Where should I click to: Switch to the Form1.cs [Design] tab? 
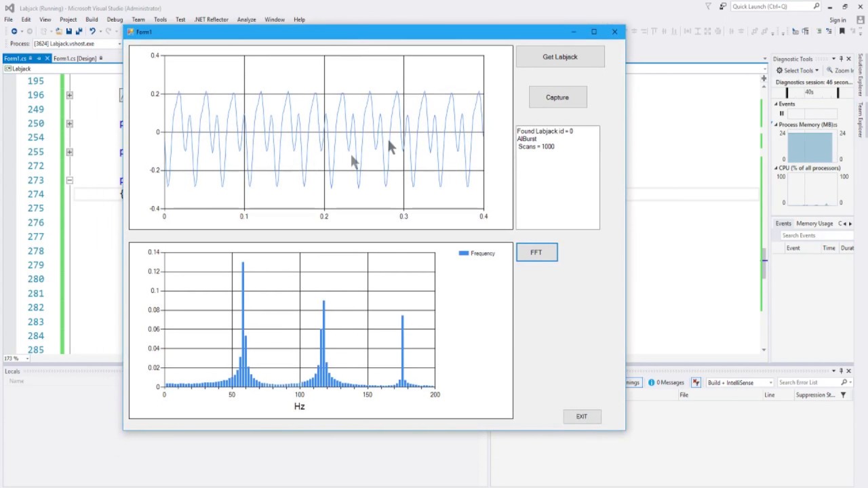click(75, 58)
